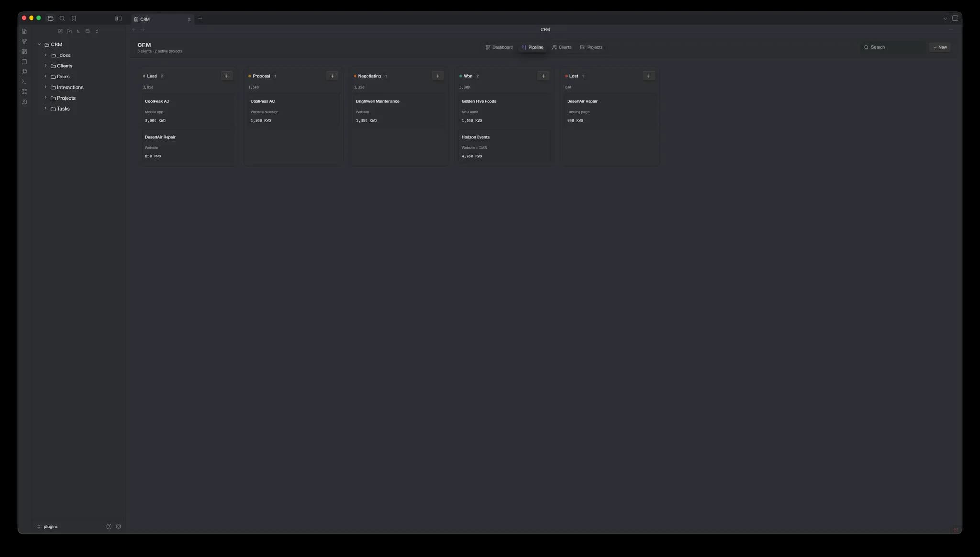Switch to the Dashboard tab
The height and width of the screenshot is (557, 980).
point(499,47)
